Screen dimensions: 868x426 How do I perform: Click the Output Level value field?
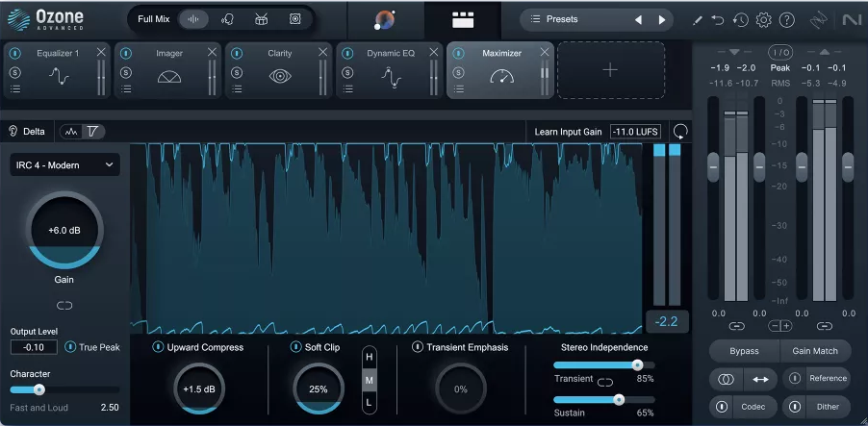tap(34, 347)
